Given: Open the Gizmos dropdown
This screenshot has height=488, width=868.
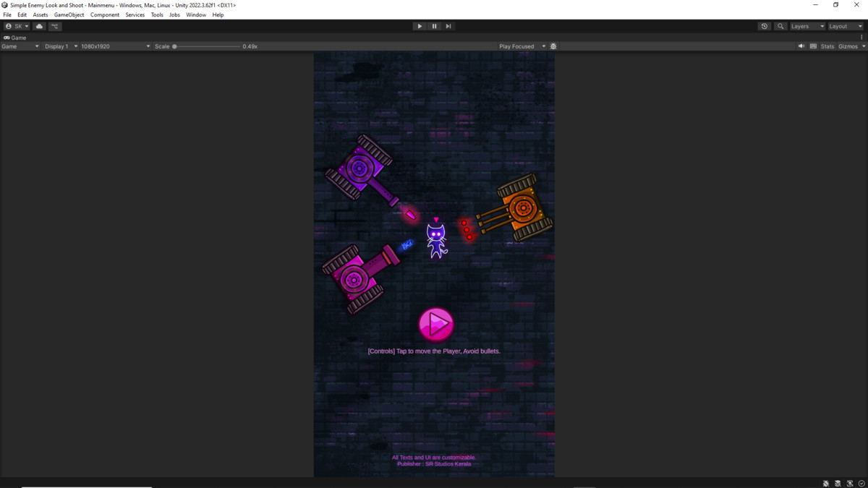Looking at the screenshot, I should click(x=848, y=46).
